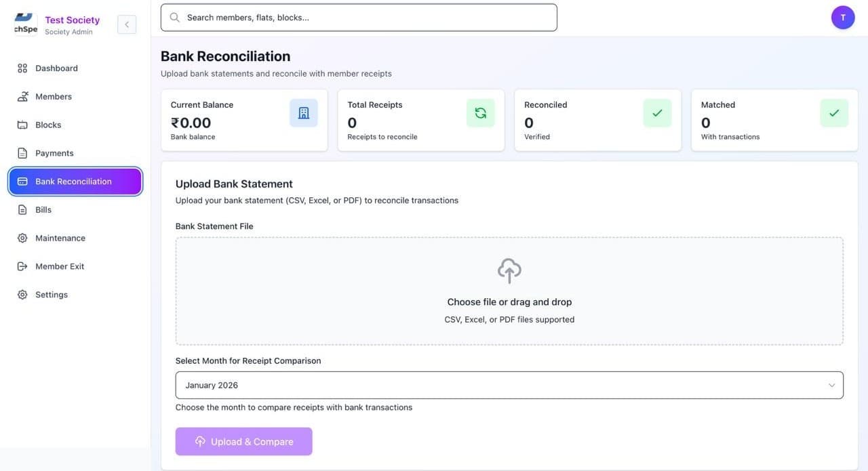Screen dimensions: 868x471
Task: Click the Blocks sidebar icon
Action: coord(22,125)
